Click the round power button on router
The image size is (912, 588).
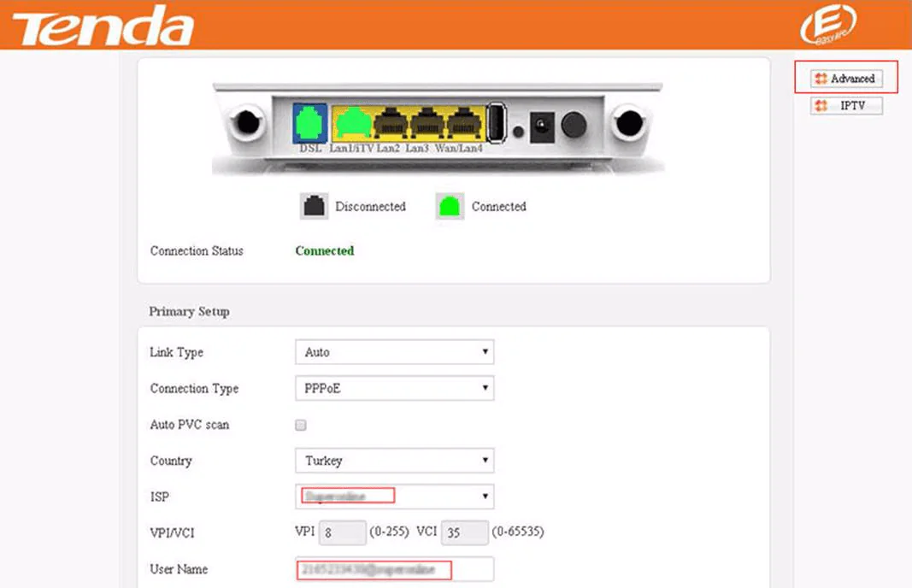pyautogui.click(x=574, y=125)
